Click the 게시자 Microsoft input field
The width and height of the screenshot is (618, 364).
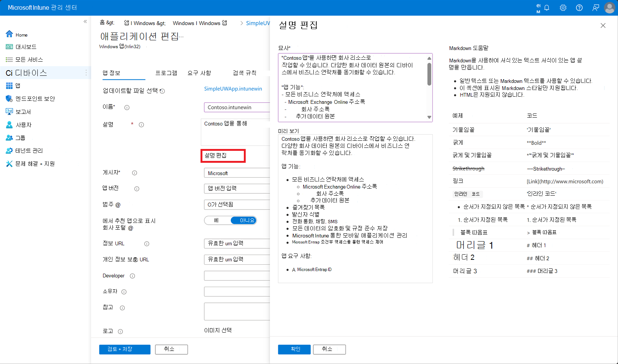click(237, 173)
